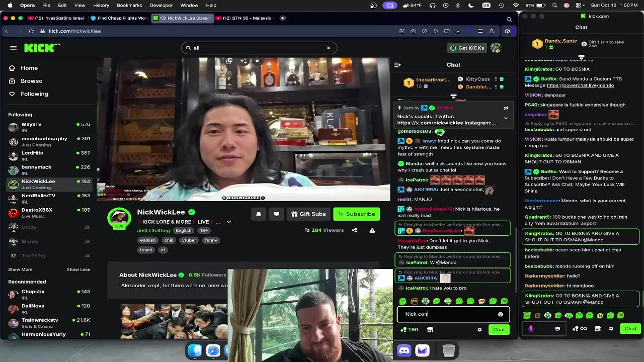644x362 pixels.
Task: Open DestroX88X channel in sidebar
Action: pyautogui.click(x=49, y=213)
